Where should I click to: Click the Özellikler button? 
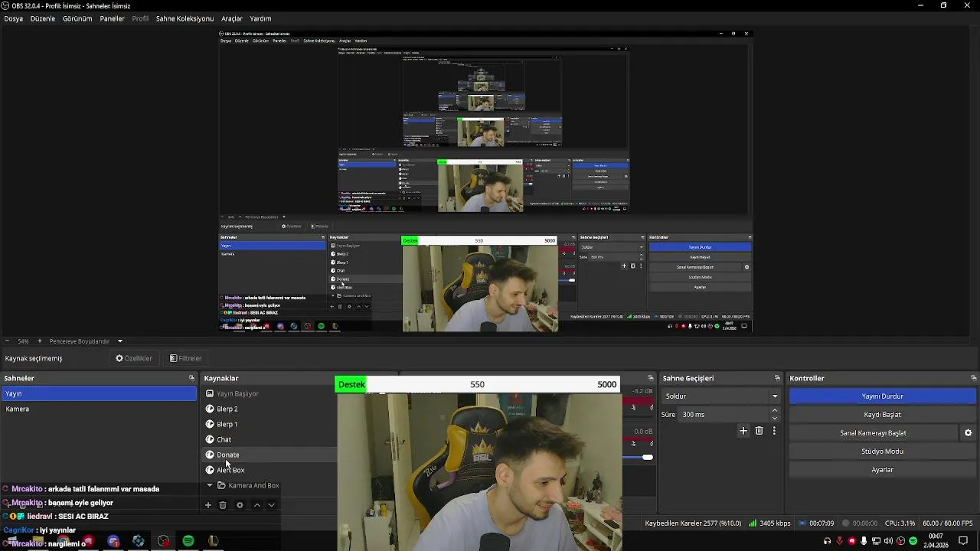tap(134, 358)
